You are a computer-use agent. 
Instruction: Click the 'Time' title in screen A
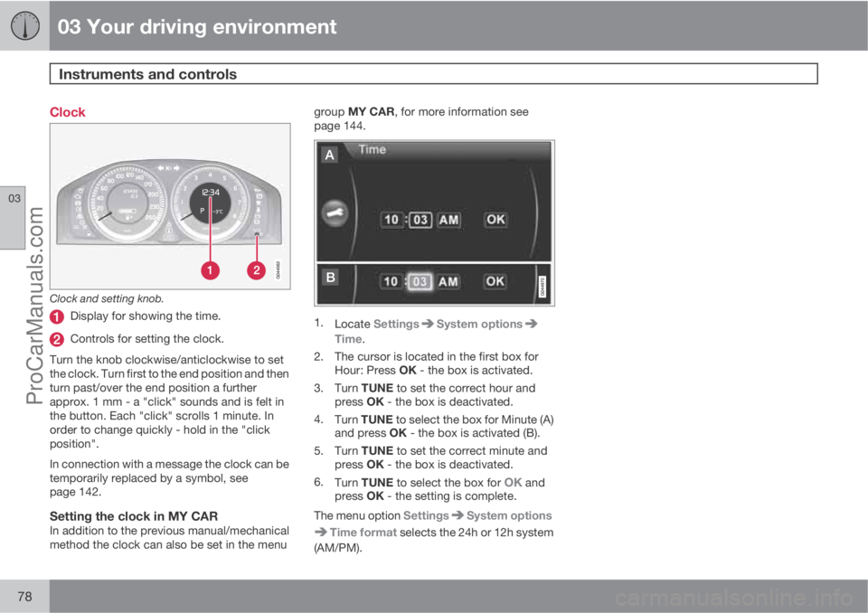[372, 149]
